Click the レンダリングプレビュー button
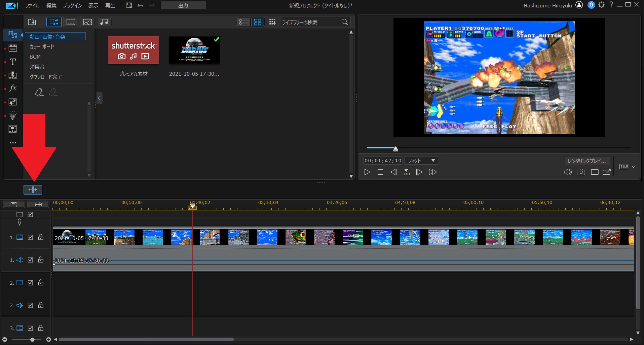The image size is (644, 345). coord(586,161)
